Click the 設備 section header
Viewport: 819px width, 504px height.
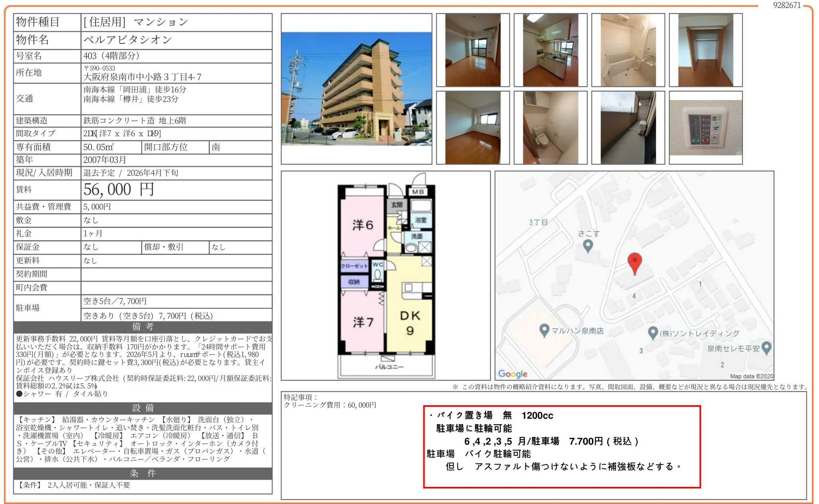pos(143,408)
